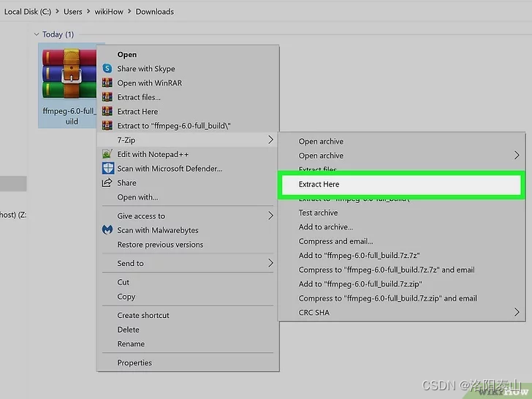Choose Compress to "ffmpeg-6.0-full_build.7z.7z" and email

tap(402, 270)
